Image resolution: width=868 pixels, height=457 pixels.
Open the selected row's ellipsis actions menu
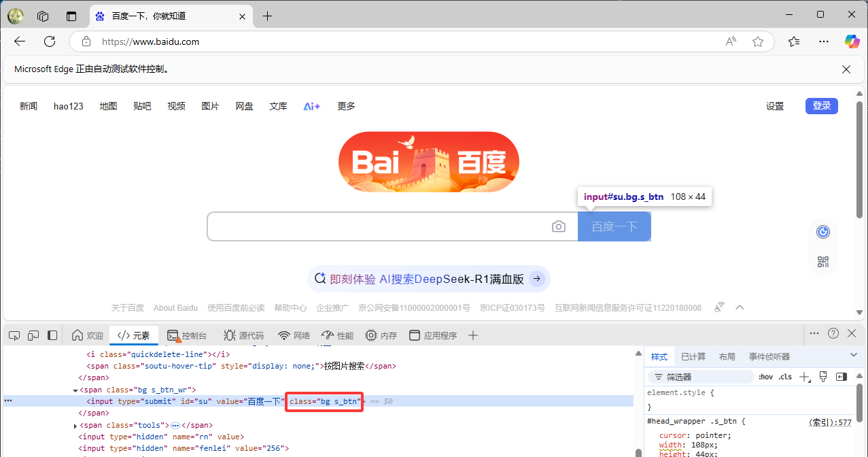coord(8,401)
